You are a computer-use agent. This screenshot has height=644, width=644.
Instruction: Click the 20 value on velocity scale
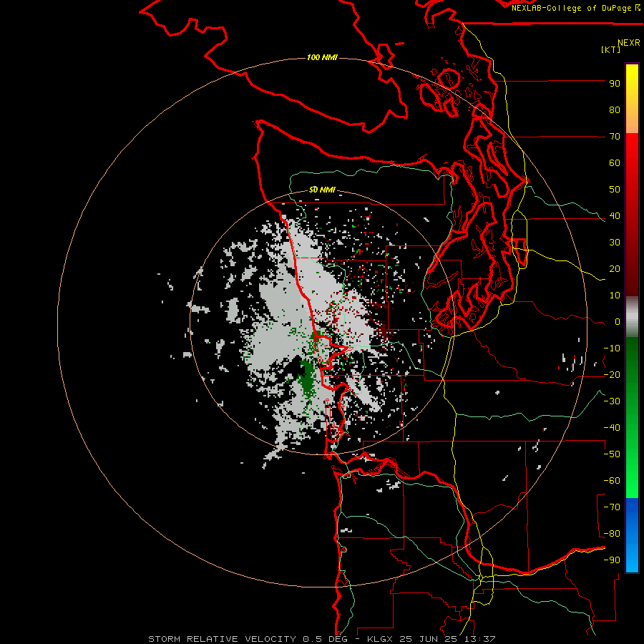pos(615,269)
